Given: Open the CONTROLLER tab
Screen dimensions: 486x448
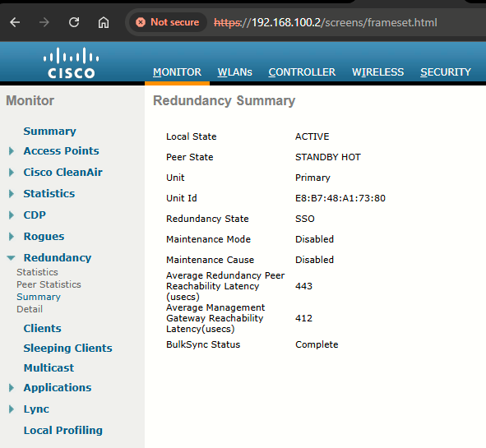Looking at the screenshot, I should pyautogui.click(x=302, y=72).
